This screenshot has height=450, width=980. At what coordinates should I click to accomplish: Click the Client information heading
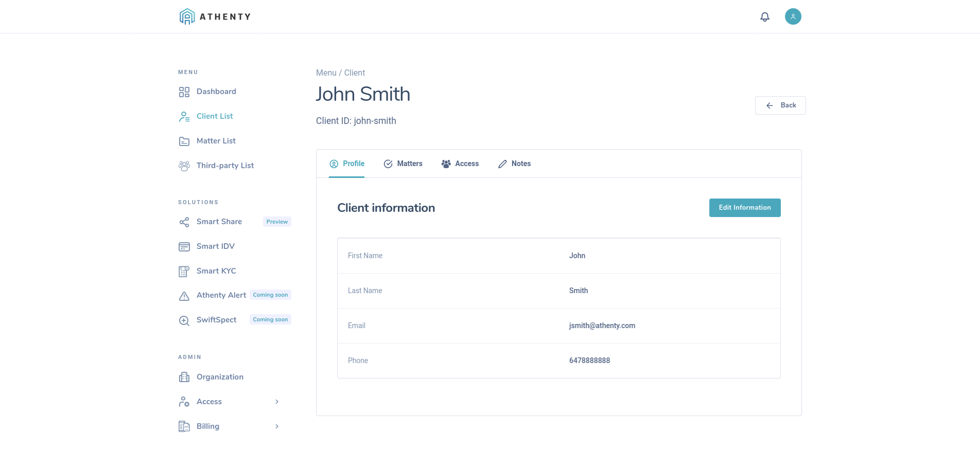pos(386,208)
